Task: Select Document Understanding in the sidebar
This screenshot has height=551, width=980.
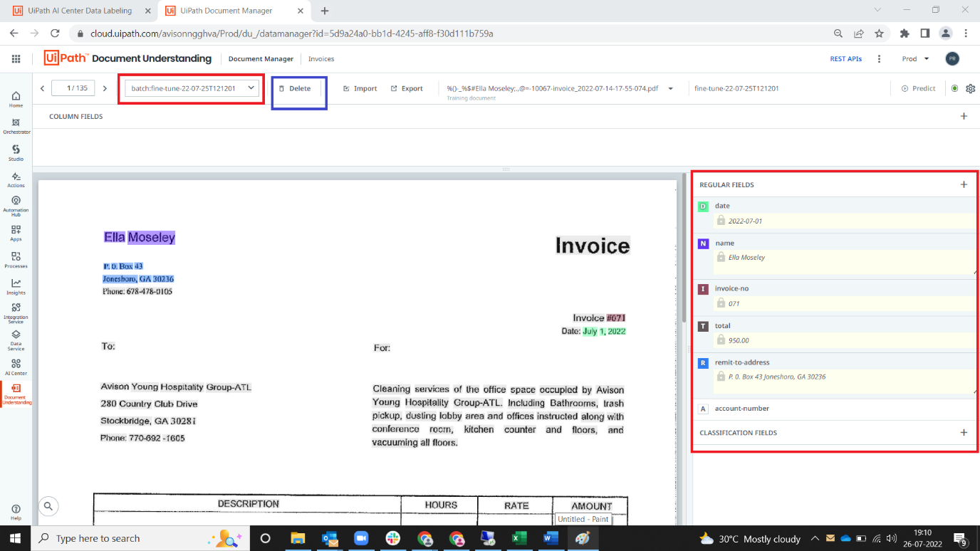Action: [x=16, y=394]
